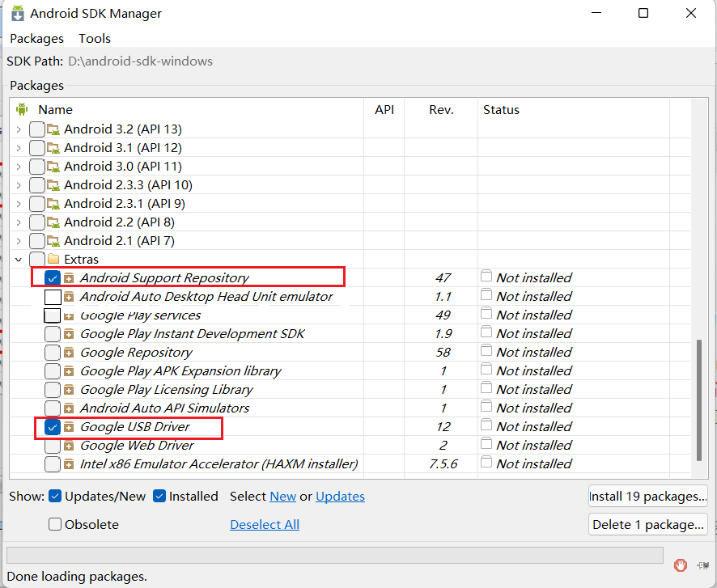
Task: Click the folder icon for Android 2.3.3 (API 10)
Action: tap(53, 185)
